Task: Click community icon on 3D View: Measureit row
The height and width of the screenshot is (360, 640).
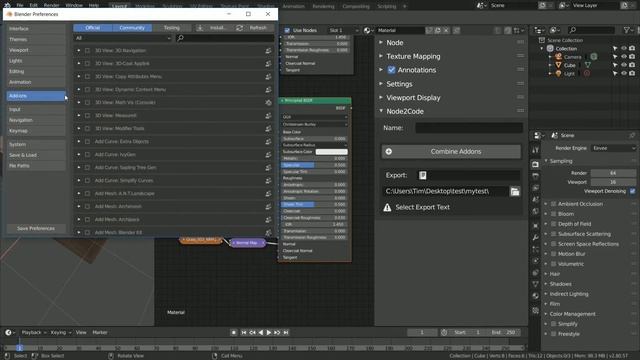Action: 268,116
